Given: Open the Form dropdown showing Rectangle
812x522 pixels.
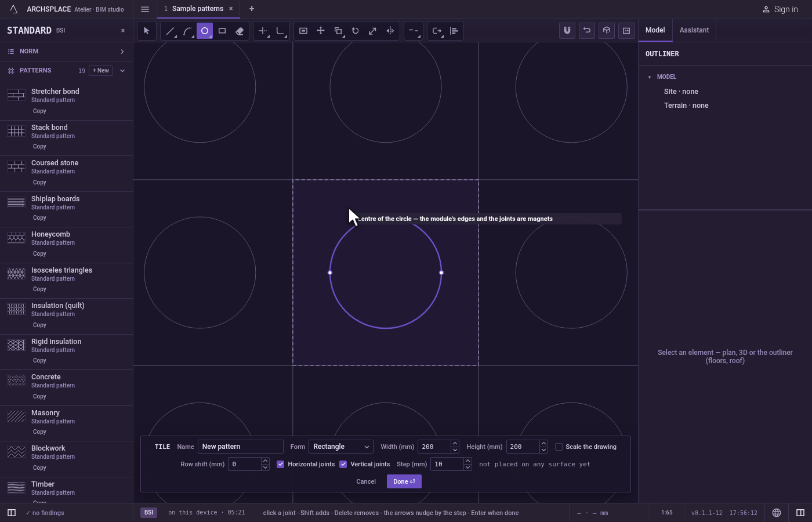Looking at the screenshot, I should [341, 447].
